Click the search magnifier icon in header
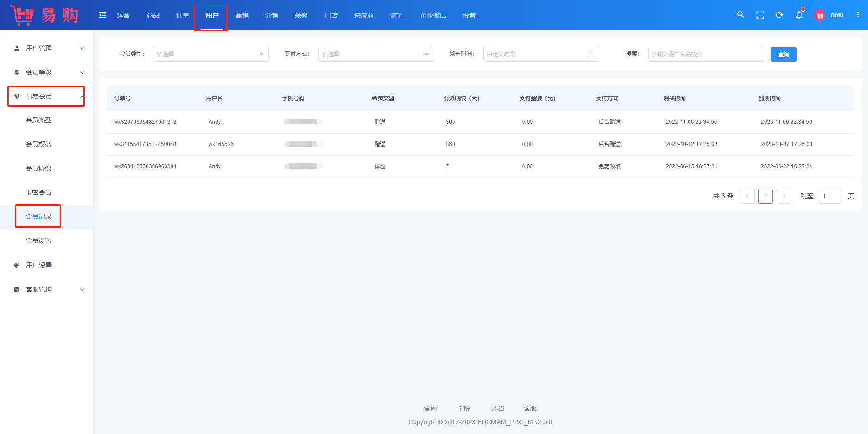 pyautogui.click(x=740, y=15)
